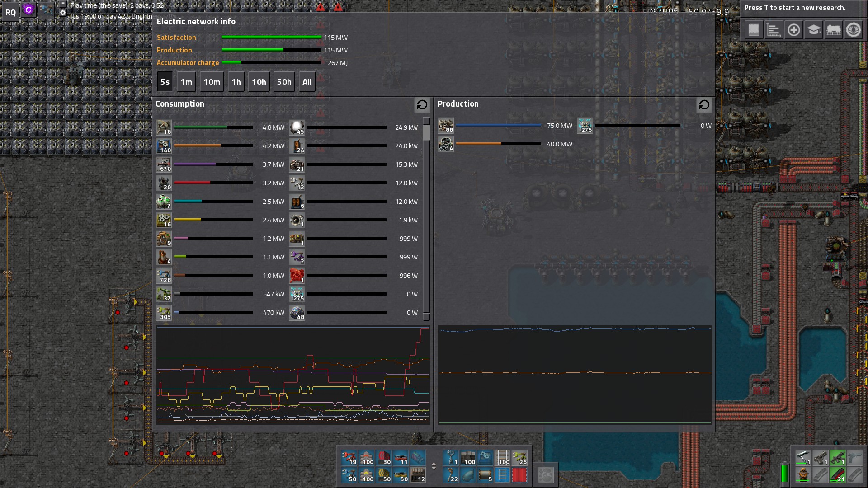This screenshot has width=868, height=488.
Task: Open the bonuses plus-circle button
Action: (x=793, y=30)
